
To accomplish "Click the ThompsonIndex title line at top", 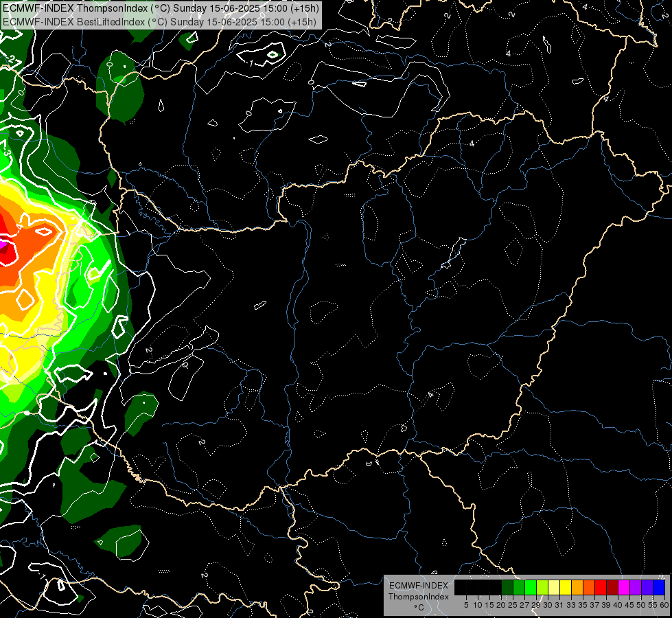I will (161, 8).
